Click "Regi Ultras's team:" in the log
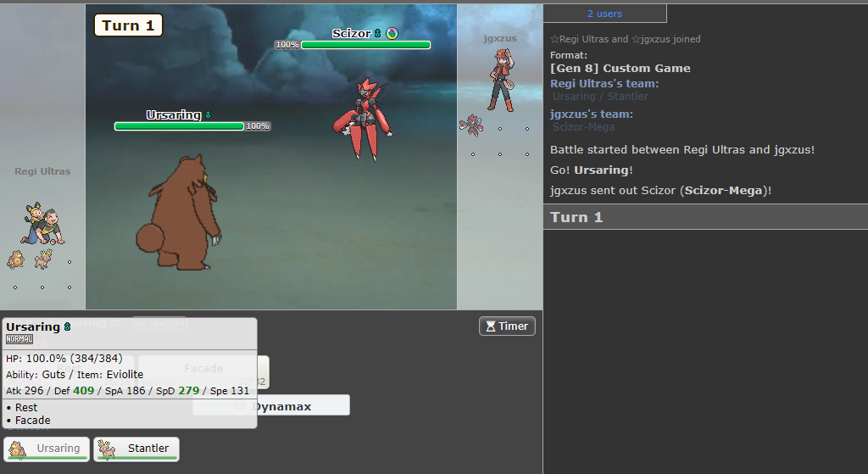 pyautogui.click(x=604, y=84)
